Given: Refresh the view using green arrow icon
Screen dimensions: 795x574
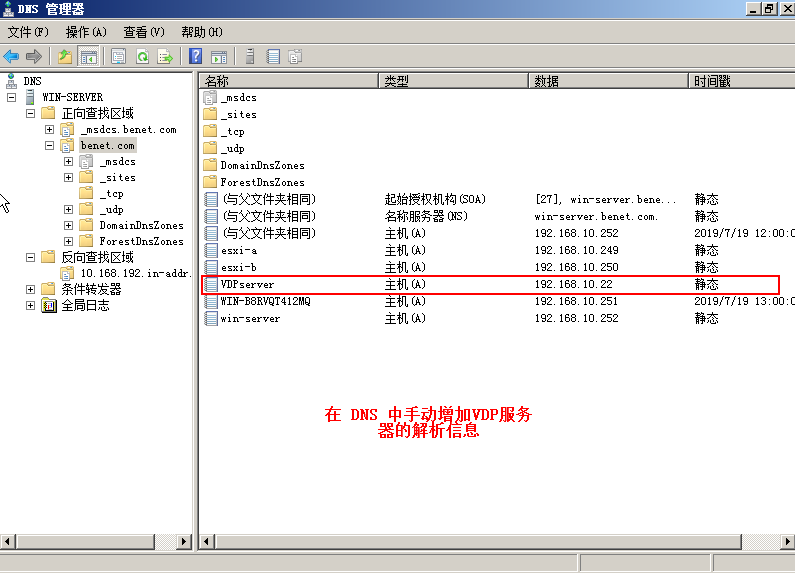Looking at the screenshot, I should click(142, 56).
